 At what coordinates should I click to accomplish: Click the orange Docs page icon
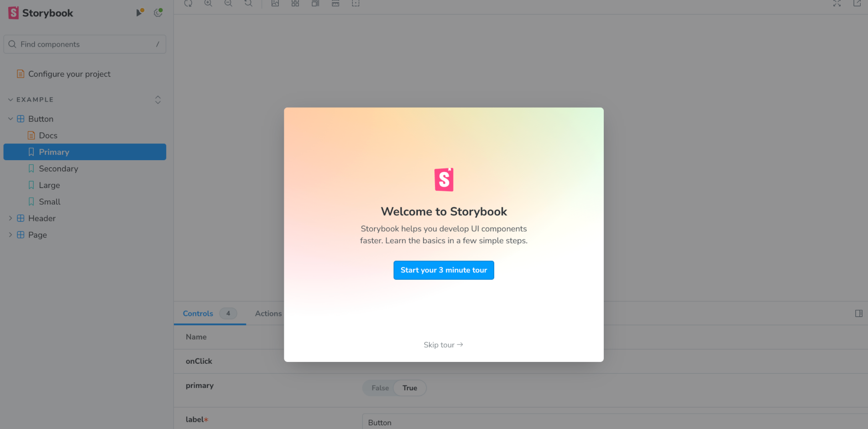pos(31,135)
